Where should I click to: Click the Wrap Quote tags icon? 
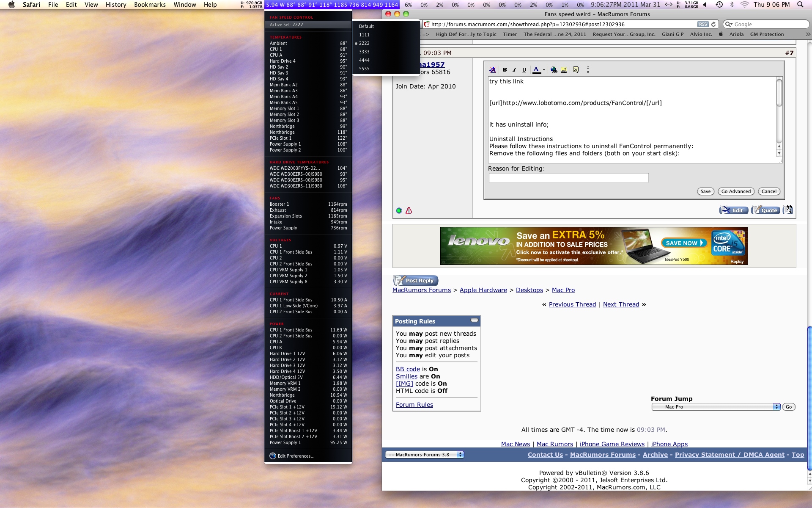(x=576, y=70)
